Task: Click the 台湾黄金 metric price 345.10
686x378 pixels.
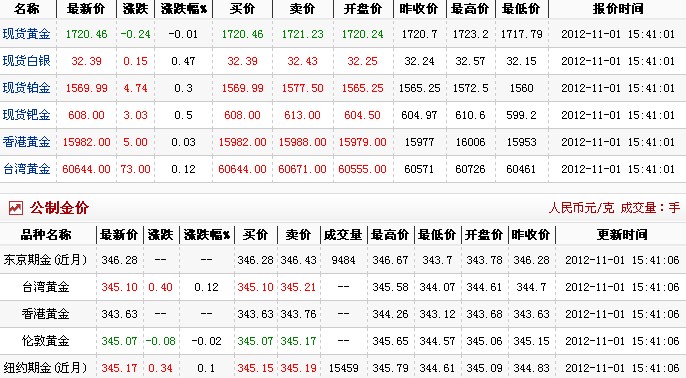Action: (x=119, y=287)
